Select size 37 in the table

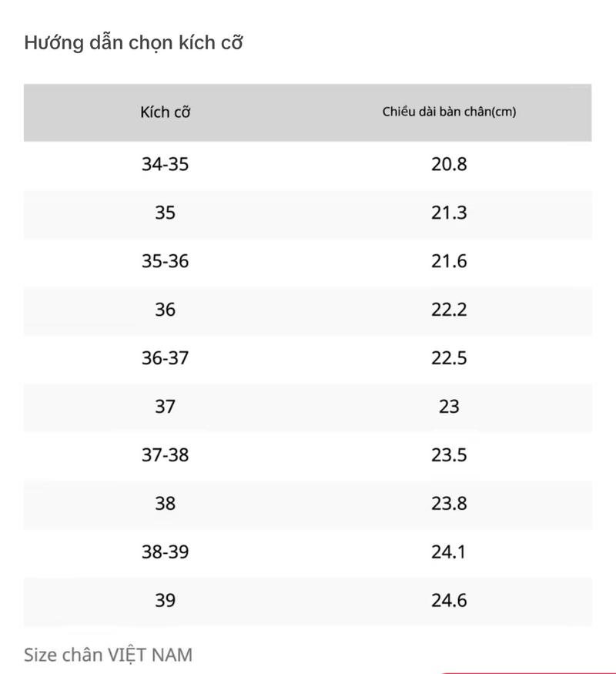166,407
